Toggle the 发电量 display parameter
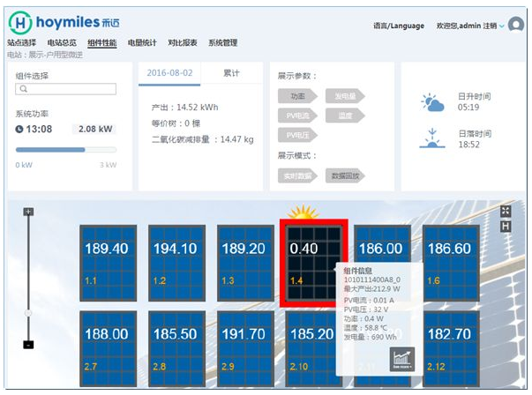Viewport: 532px width, 395px height. coord(342,96)
